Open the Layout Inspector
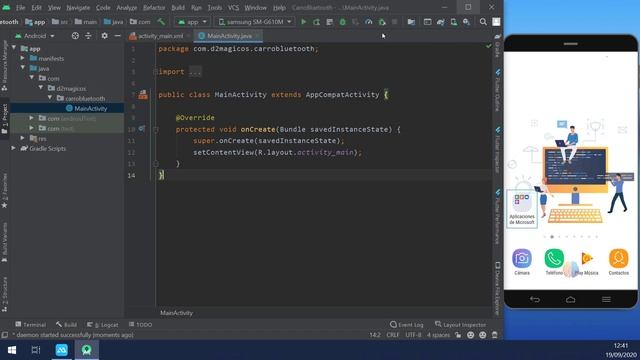640x360 pixels. coord(460,324)
